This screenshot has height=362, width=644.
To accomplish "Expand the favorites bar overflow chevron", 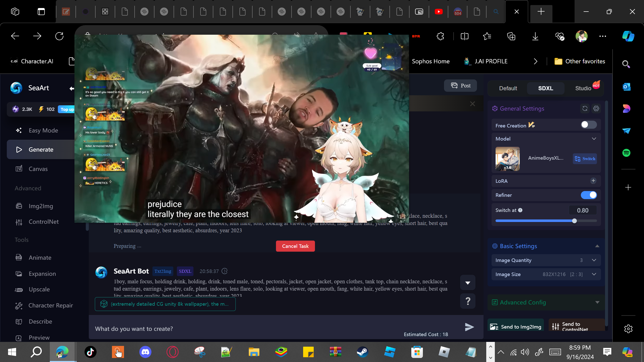I will click(536, 61).
